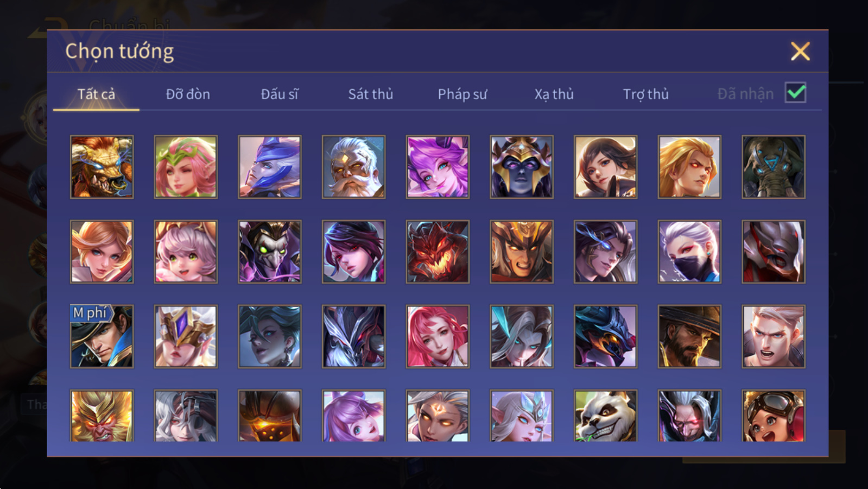Choose the hero tagged 'M phí'
The image size is (868, 489).
point(102,336)
